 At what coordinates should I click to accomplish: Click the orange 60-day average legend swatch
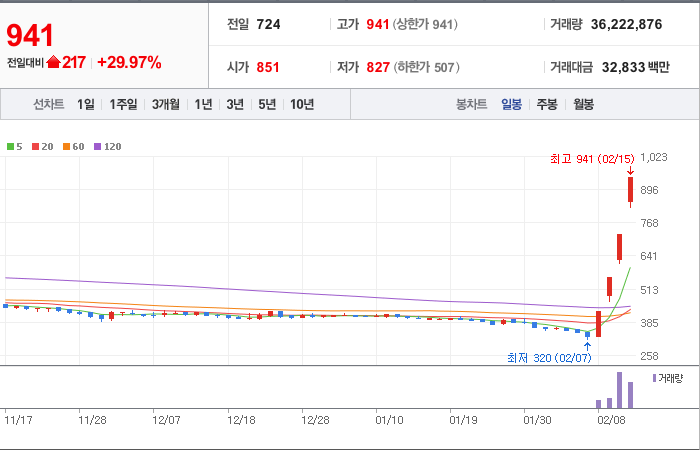(x=67, y=146)
